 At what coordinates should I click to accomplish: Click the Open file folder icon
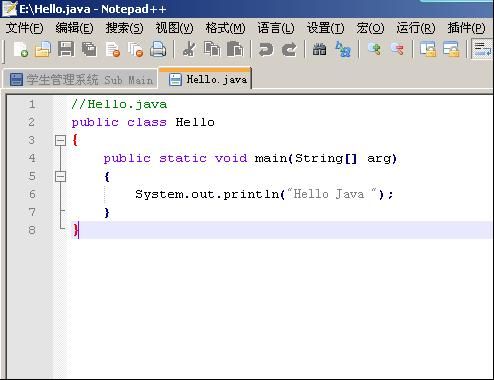43,50
